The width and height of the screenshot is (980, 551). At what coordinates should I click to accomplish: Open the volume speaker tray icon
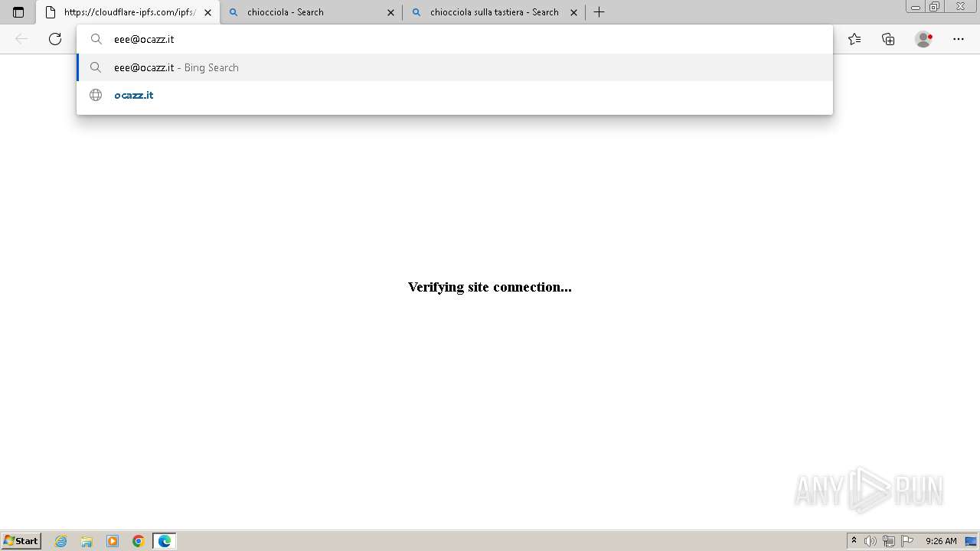(x=871, y=541)
